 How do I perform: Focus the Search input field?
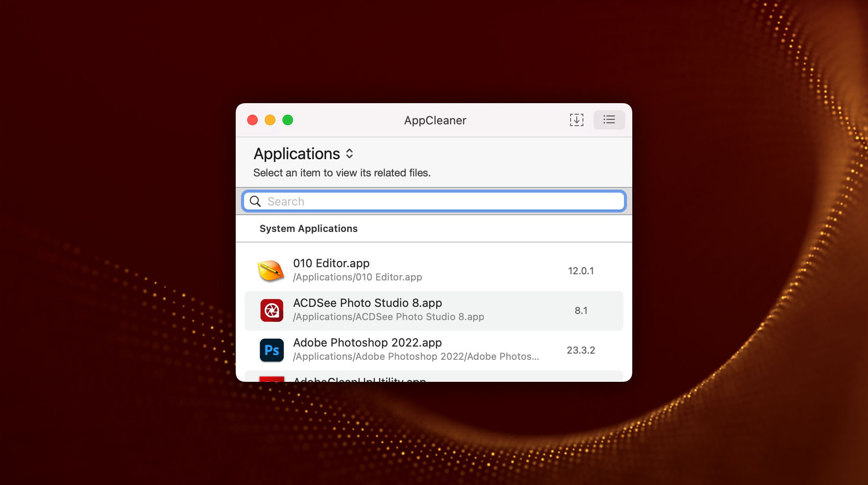tap(434, 201)
